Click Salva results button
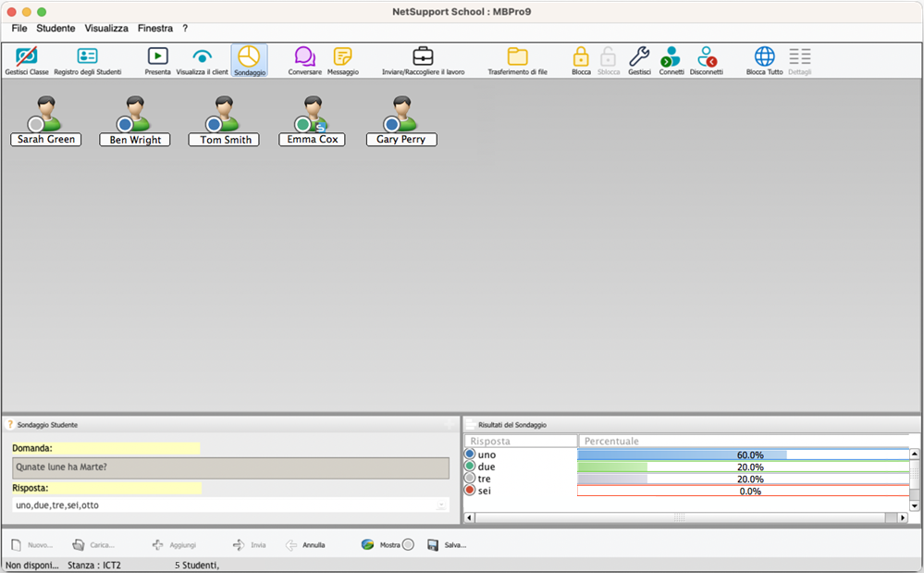Screen dimensions: 924x573 pos(447,545)
